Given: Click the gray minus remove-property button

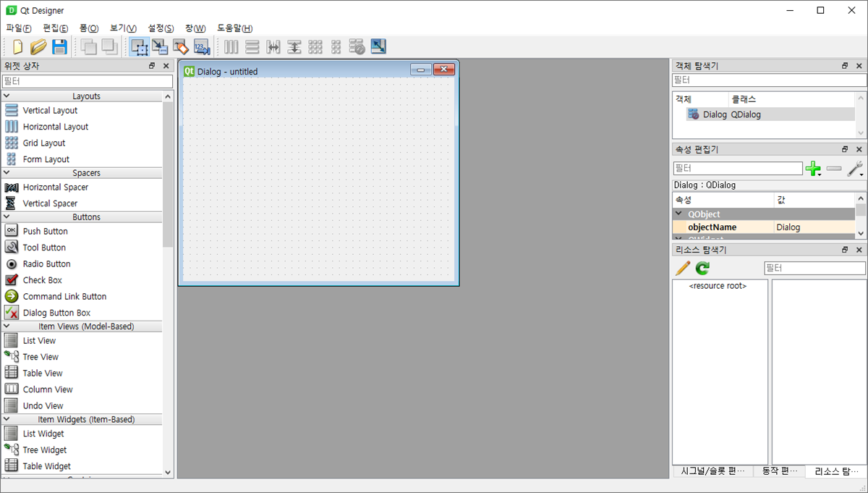Looking at the screenshot, I should coord(834,169).
